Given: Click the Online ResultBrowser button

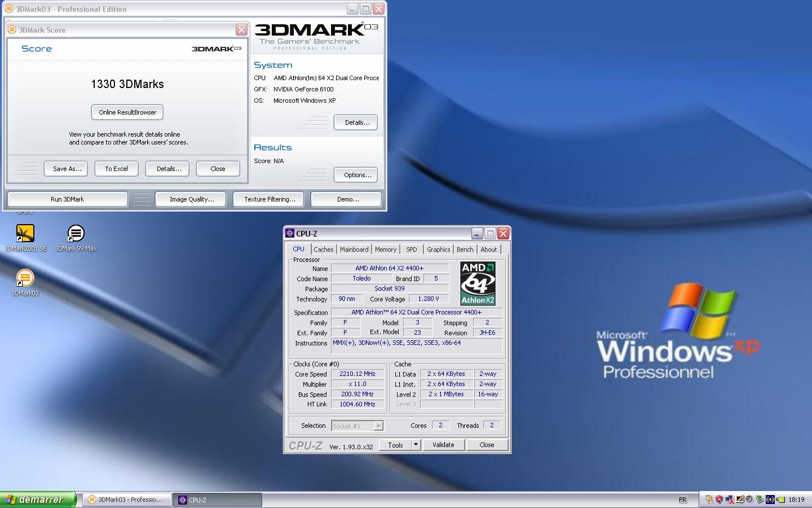Looking at the screenshot, I should 127,112.
